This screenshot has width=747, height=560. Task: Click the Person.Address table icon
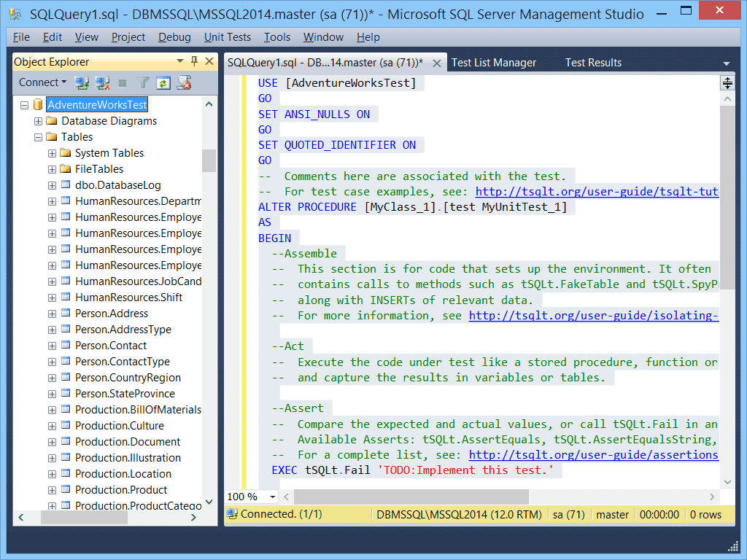point(66,314)
